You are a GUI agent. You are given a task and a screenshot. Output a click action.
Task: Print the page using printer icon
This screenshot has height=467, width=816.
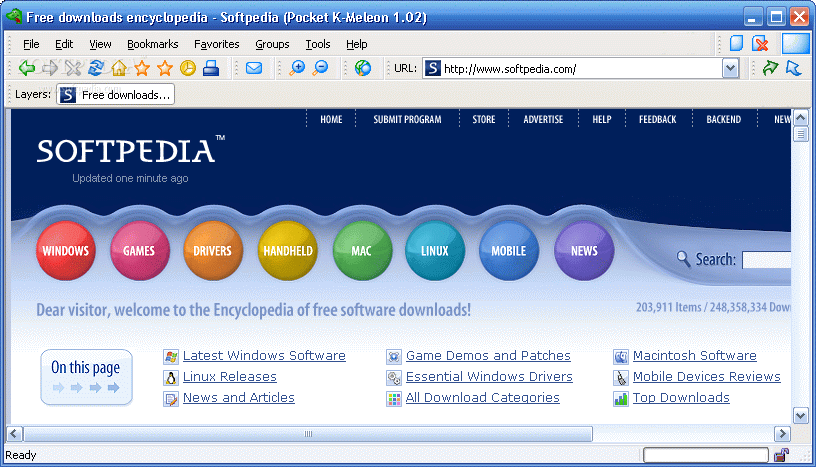coord(211,68)
